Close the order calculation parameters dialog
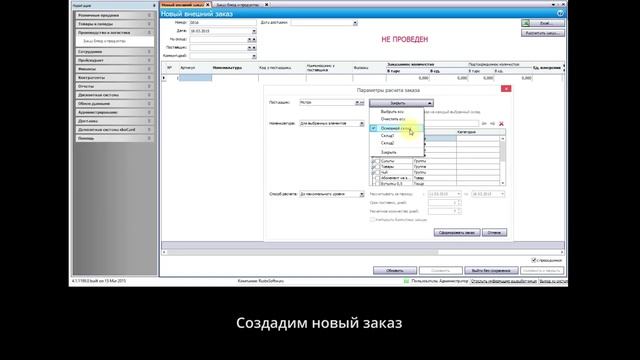The width and height of the screenshot is (640, 360). pos(506,89)
